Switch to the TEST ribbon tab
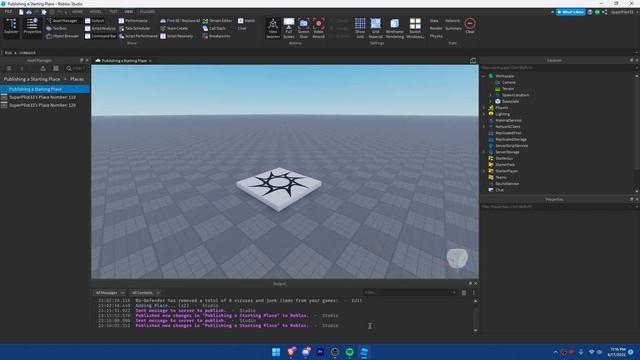 [x=113, y=12]
